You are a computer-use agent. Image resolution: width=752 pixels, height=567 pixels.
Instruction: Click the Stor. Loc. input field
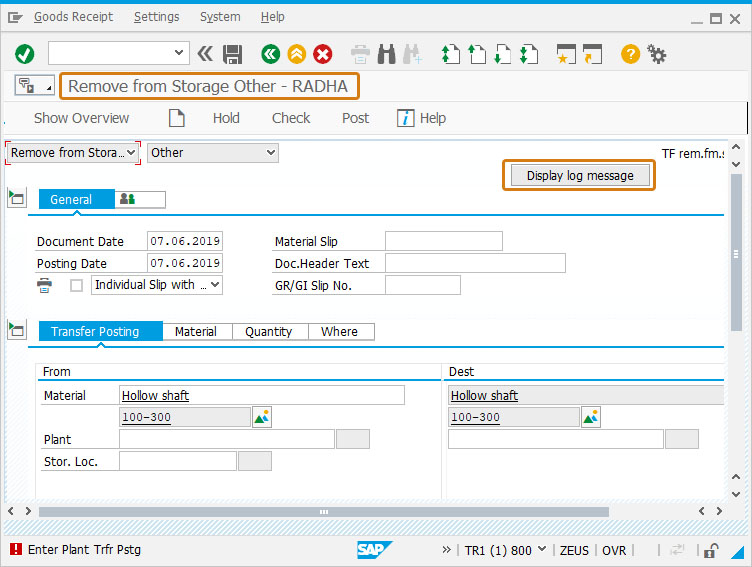point(177,461)
